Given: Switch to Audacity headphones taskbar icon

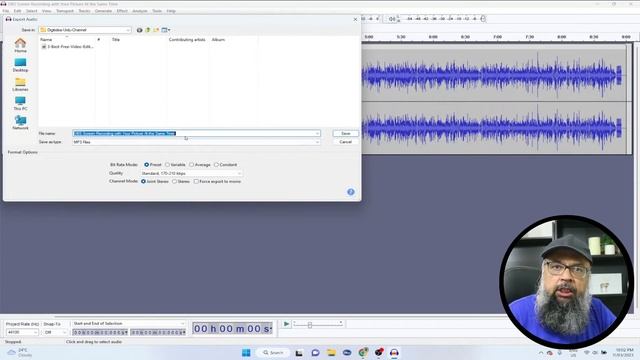Looking at the screenshot, I should (x=394, y=353).
